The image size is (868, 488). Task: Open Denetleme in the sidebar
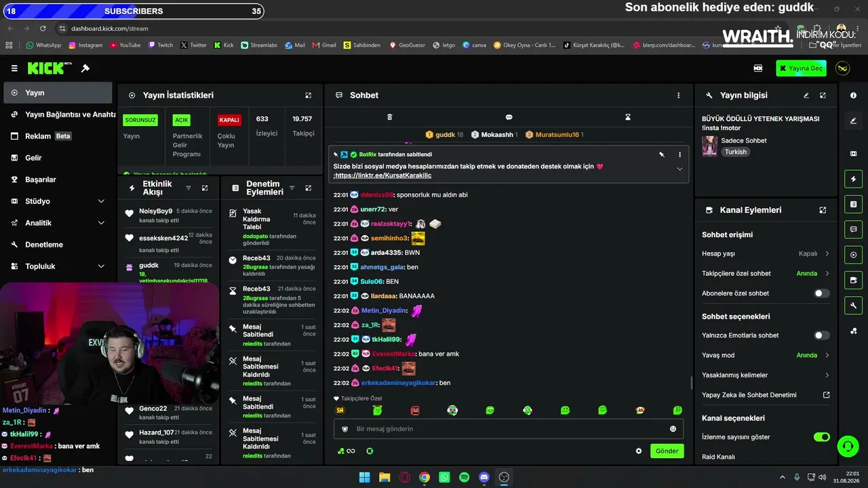tap(58, 245)
